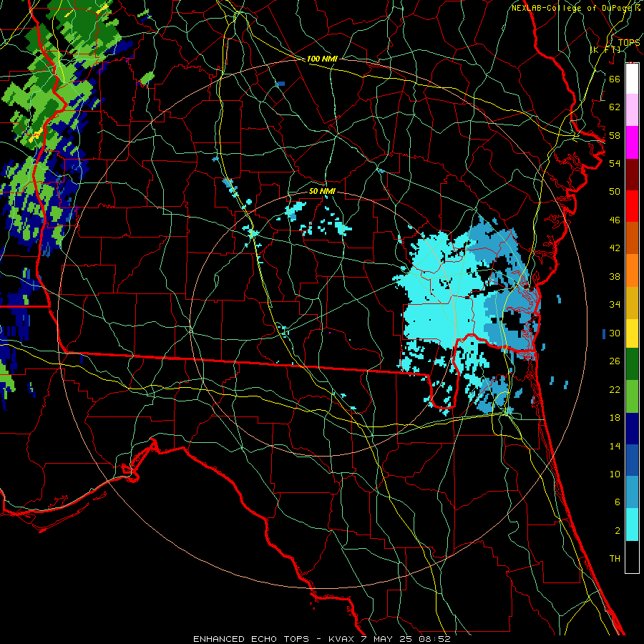
Task: Click the '50' legend value
Action: (615, 191)
